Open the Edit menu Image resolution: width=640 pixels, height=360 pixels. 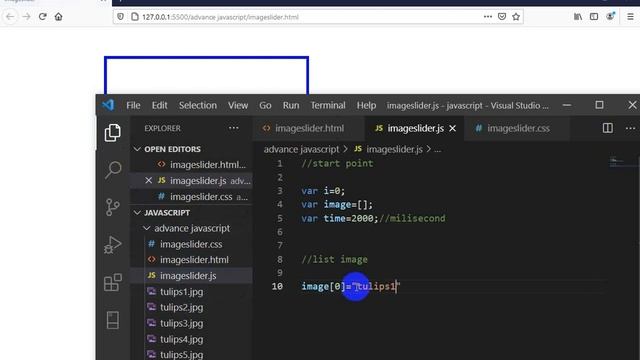point(160,105)
